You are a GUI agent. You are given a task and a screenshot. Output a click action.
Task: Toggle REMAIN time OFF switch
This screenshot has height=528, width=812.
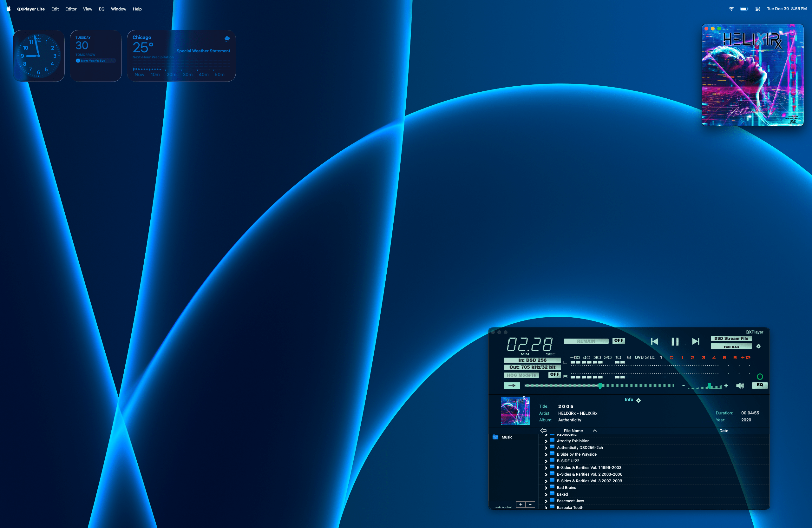pos(619,340)
